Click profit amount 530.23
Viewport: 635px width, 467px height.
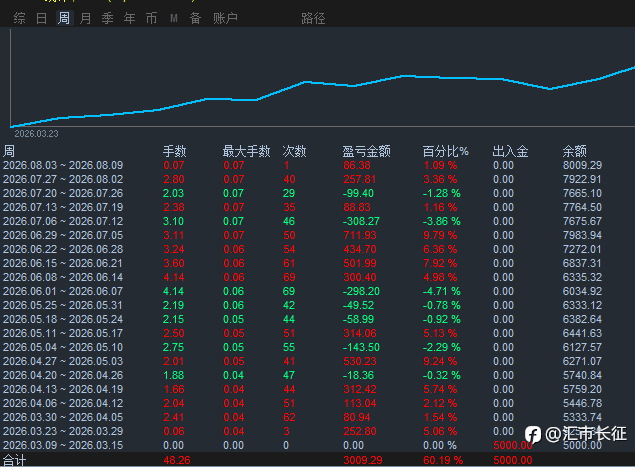click(360, 361)
